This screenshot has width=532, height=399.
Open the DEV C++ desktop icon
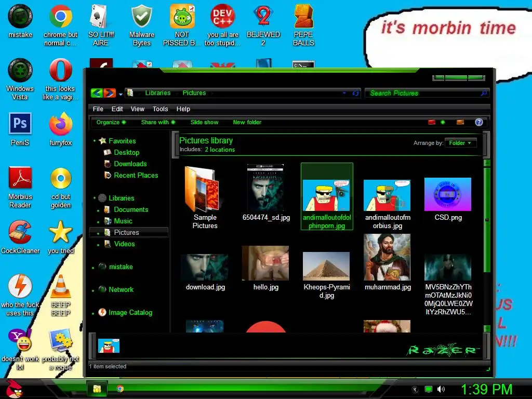point(222,25)
